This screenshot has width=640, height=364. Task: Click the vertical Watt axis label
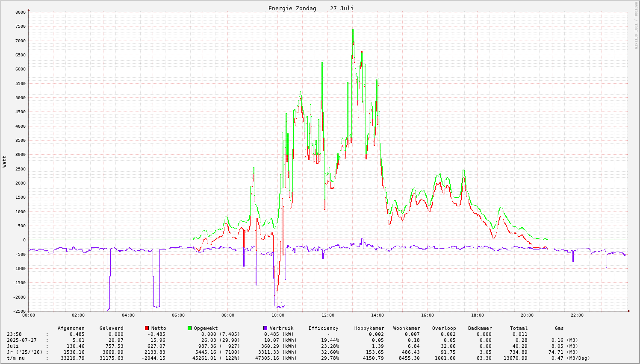click(x=5, y=161)
